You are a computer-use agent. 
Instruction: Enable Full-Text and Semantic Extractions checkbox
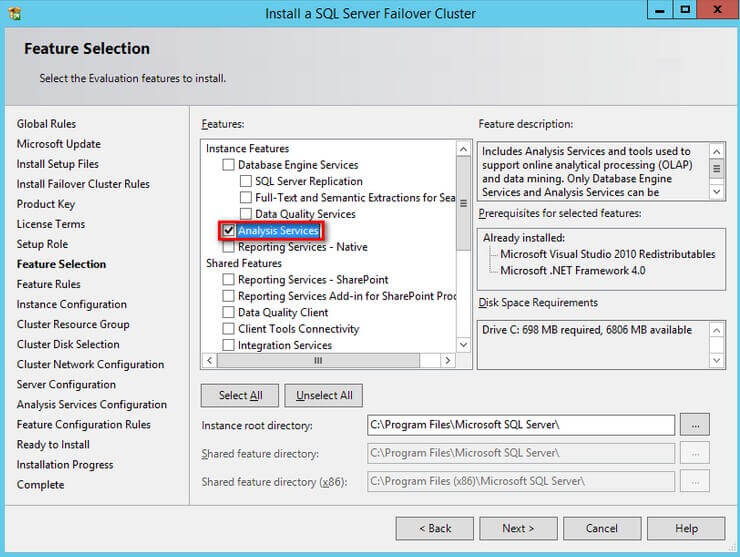pyautogui.click(x=245, y=197)
